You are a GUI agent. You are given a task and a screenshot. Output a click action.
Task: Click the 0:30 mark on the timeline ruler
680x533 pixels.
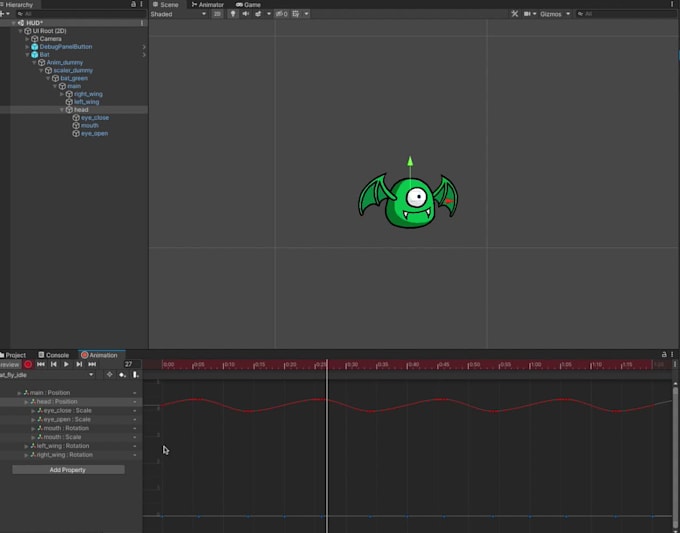point(351,365)
